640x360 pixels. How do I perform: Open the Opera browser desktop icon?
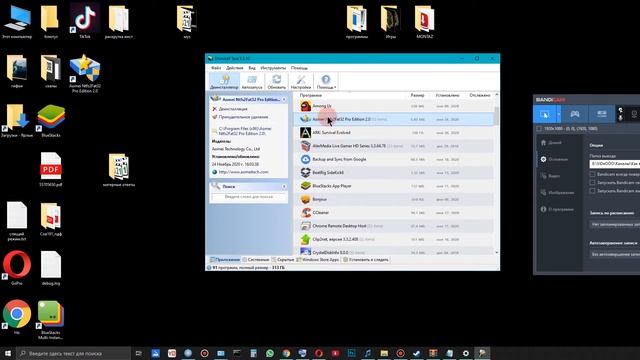(x=17, y=267)
